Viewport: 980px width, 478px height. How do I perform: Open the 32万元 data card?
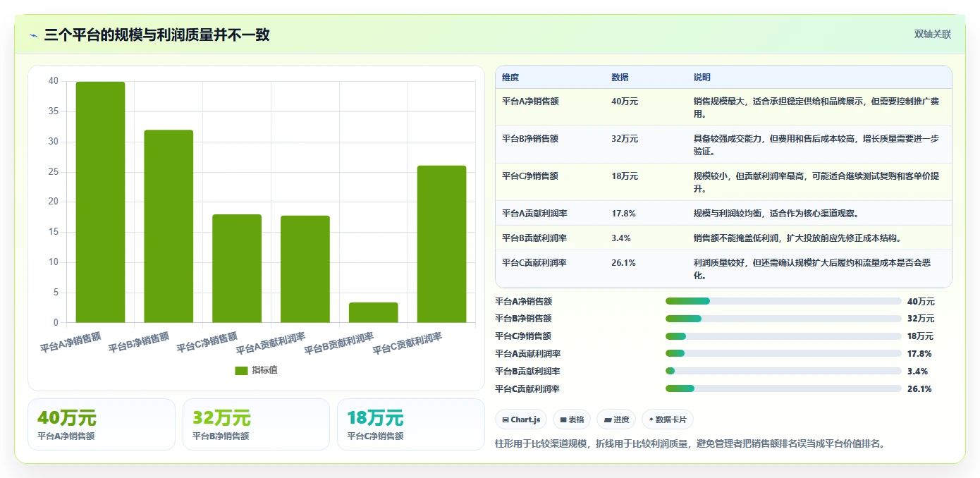256,424
